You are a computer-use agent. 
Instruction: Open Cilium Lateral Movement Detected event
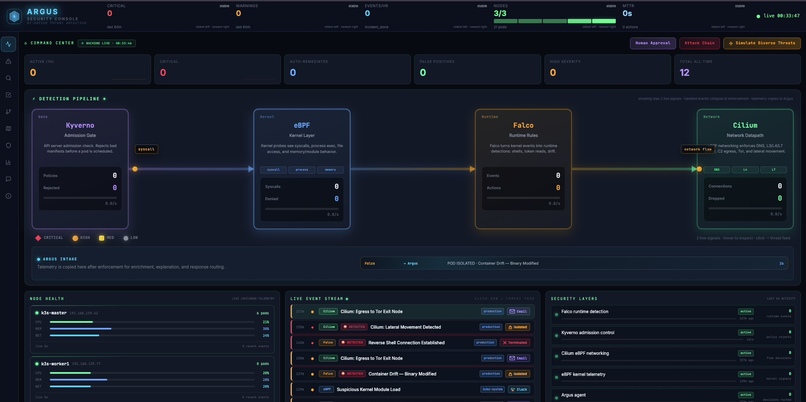[413, 327]
